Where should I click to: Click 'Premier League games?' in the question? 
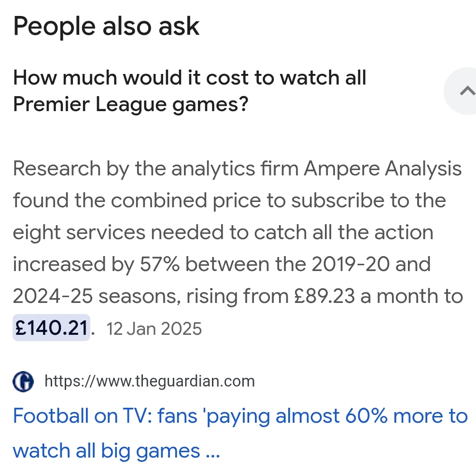(130, 104)
